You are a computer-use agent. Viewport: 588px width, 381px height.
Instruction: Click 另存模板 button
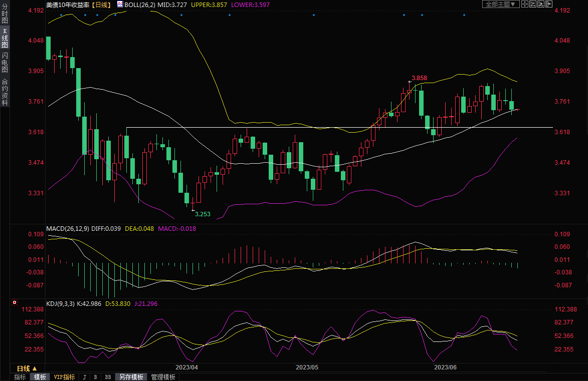tap(131, 377)
